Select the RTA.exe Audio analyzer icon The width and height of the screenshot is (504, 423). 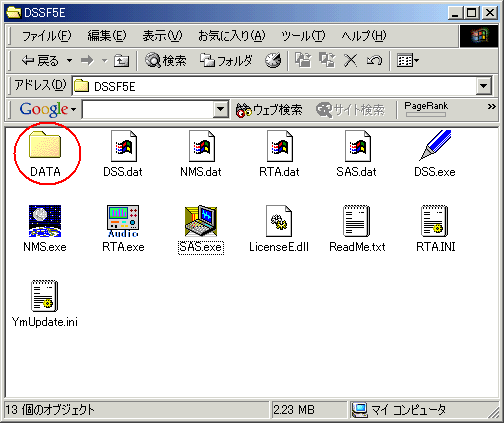point(123,221)
